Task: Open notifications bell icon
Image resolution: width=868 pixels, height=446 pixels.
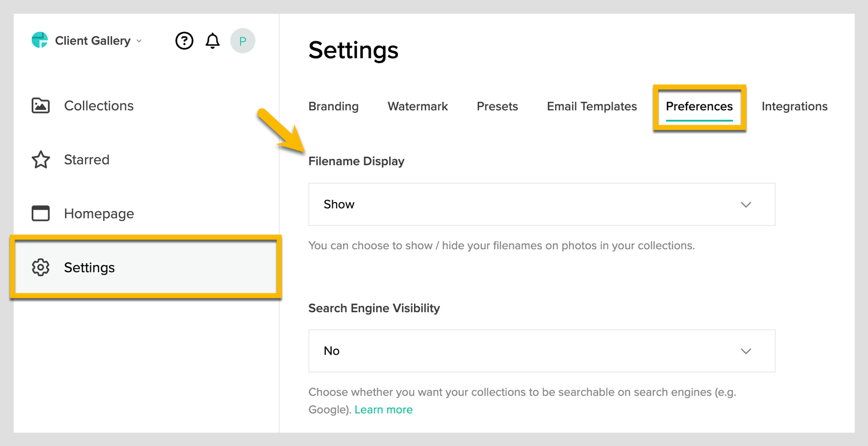Action: tap(212, 41)
